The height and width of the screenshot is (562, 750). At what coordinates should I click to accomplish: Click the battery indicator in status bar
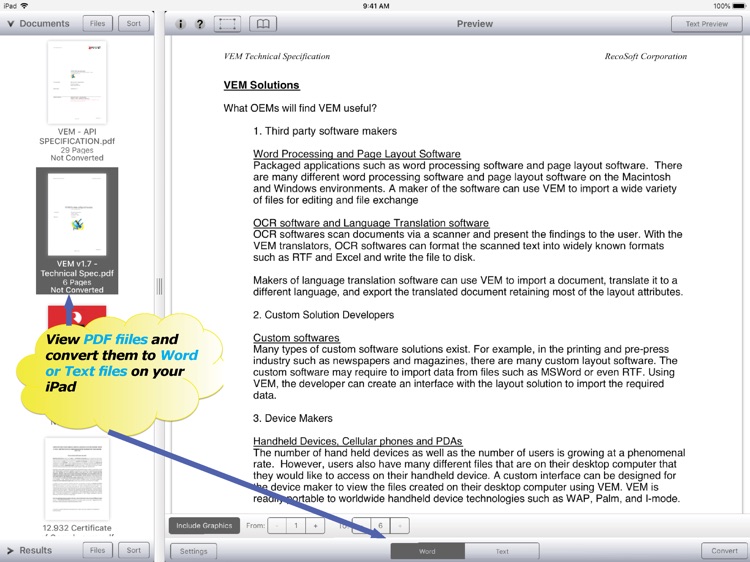pyautogui.click(x=739, y=6)
